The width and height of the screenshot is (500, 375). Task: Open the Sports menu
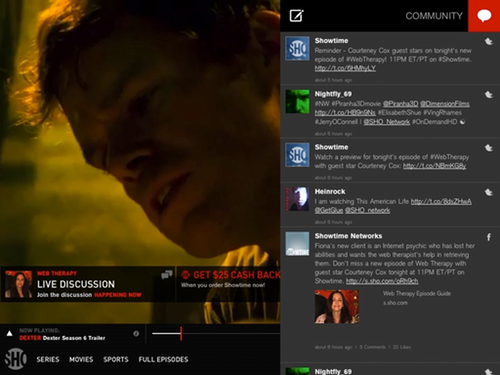(x=116, y=359)
